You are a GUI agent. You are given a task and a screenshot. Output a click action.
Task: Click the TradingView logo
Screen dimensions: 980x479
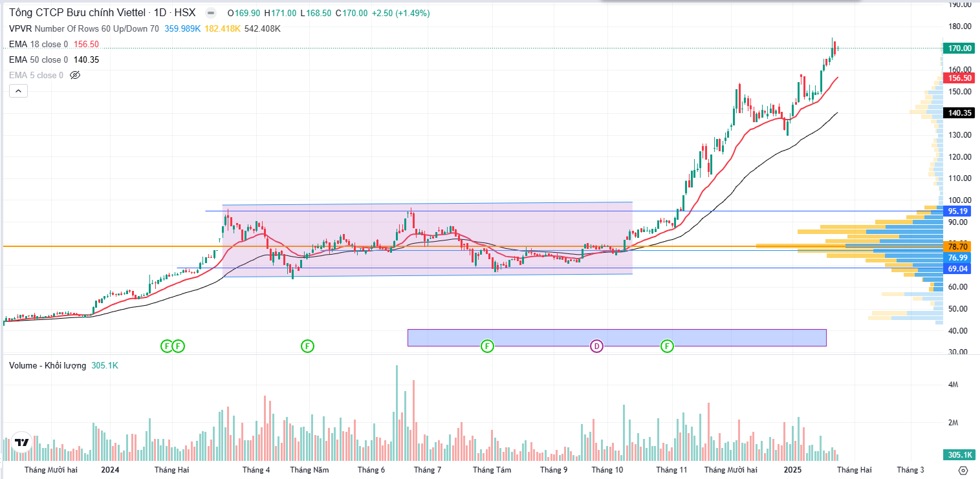tap(22, 443)
